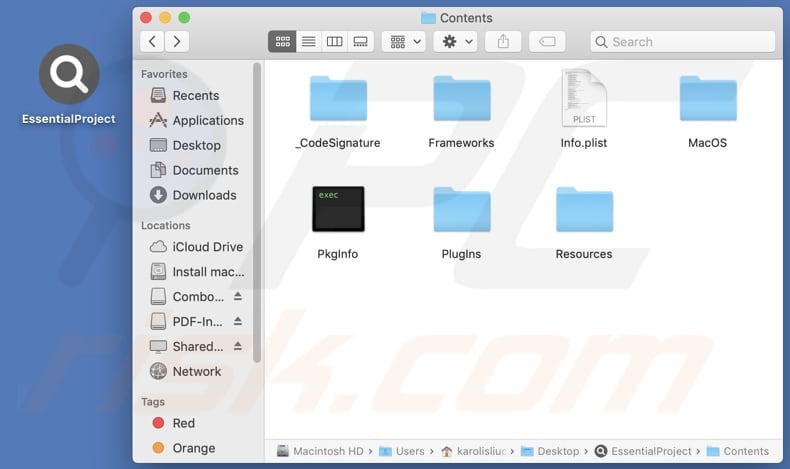Select the PkgInfo exec file

pos(338,210)
